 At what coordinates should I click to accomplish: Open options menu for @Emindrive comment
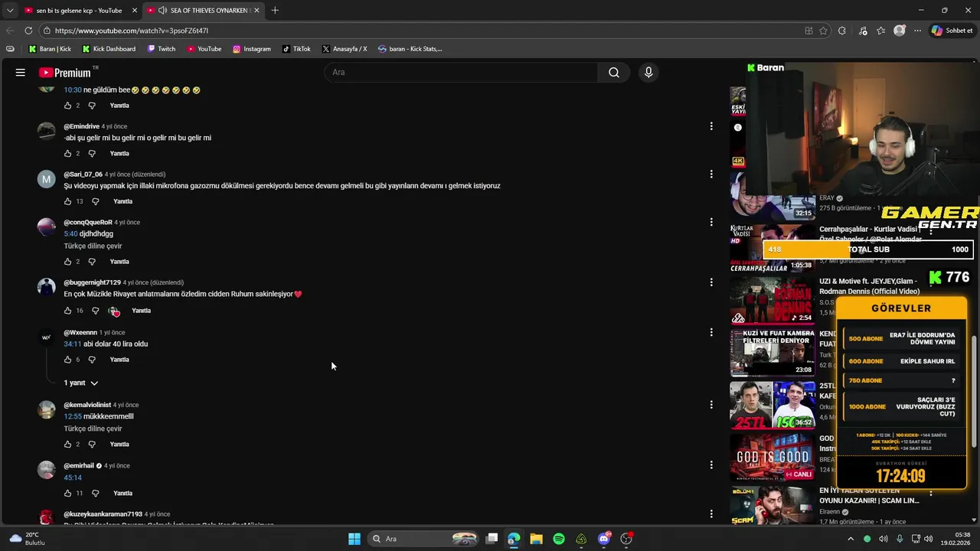(x=711, y=126)
